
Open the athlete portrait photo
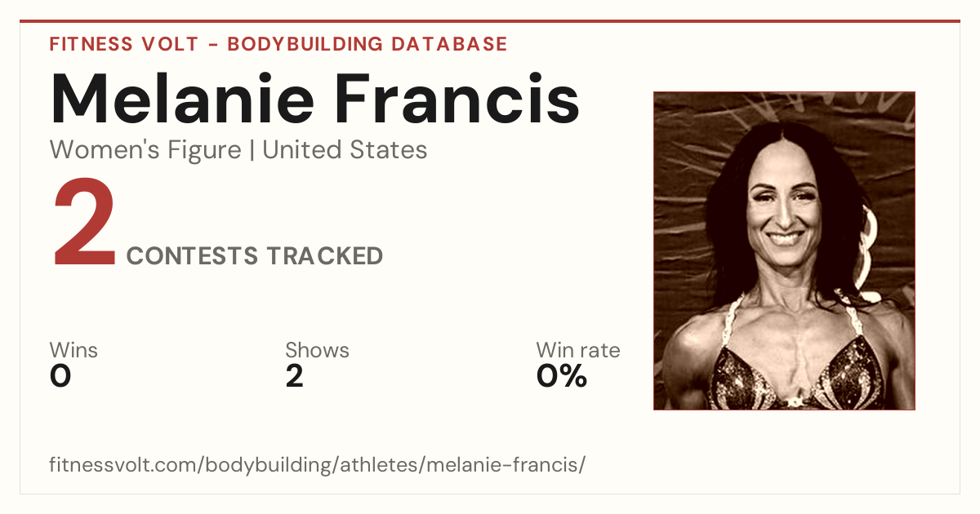(x=784, y=250)
